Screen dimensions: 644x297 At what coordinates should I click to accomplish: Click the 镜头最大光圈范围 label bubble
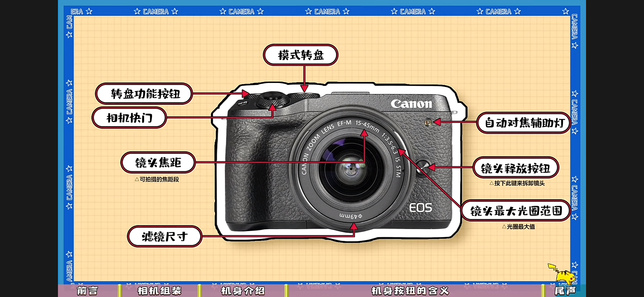click(x=516, y=211)
